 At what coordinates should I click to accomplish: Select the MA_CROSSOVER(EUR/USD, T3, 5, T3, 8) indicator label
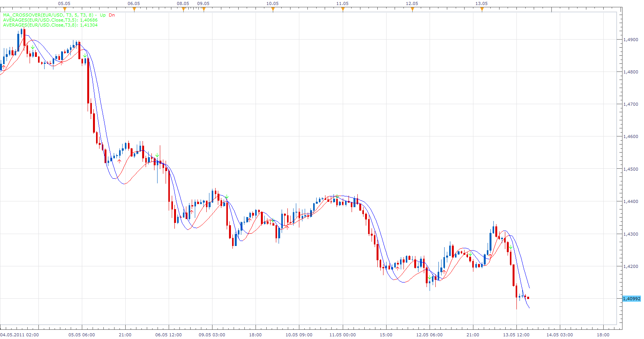coord(48,15)
